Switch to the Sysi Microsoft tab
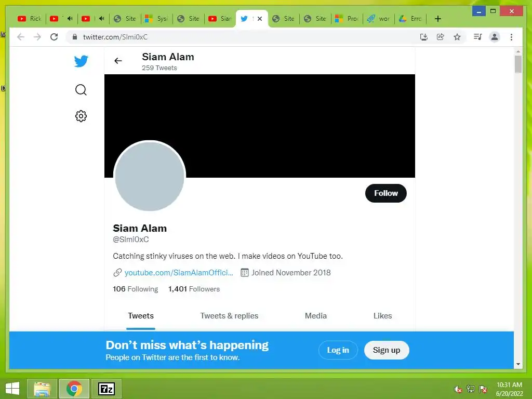 click(156, 19)
